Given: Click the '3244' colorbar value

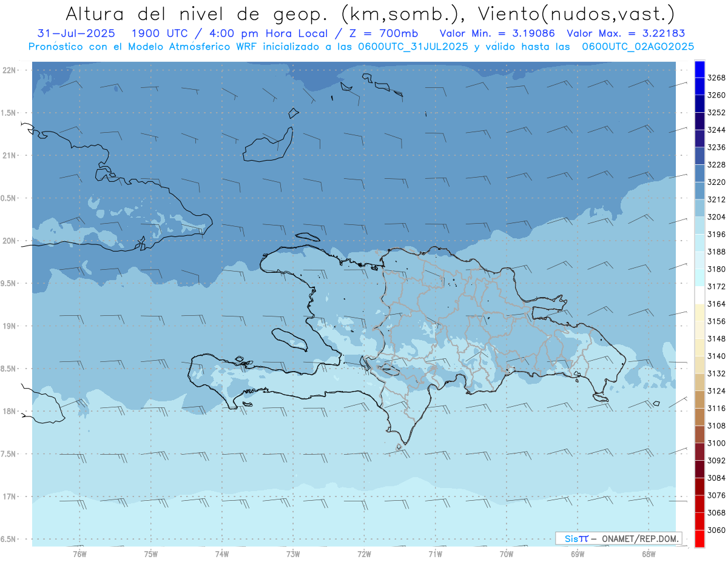Looking at the screenshot, I should click(716, 130).
